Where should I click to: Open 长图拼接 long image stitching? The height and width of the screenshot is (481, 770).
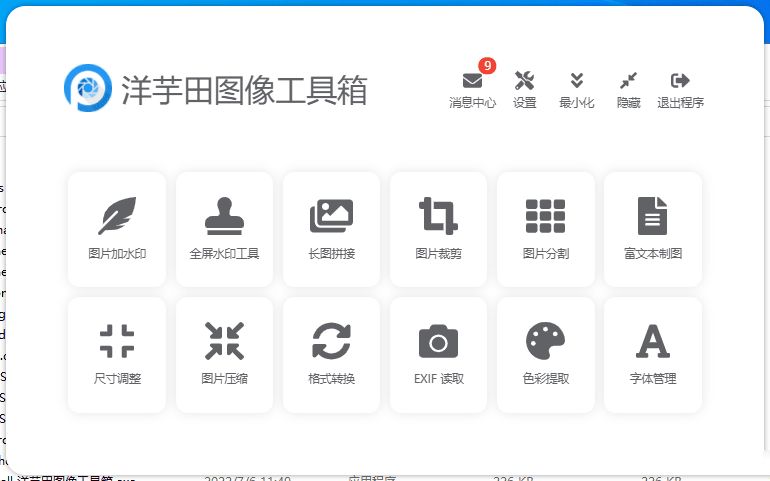click(331, 229)
